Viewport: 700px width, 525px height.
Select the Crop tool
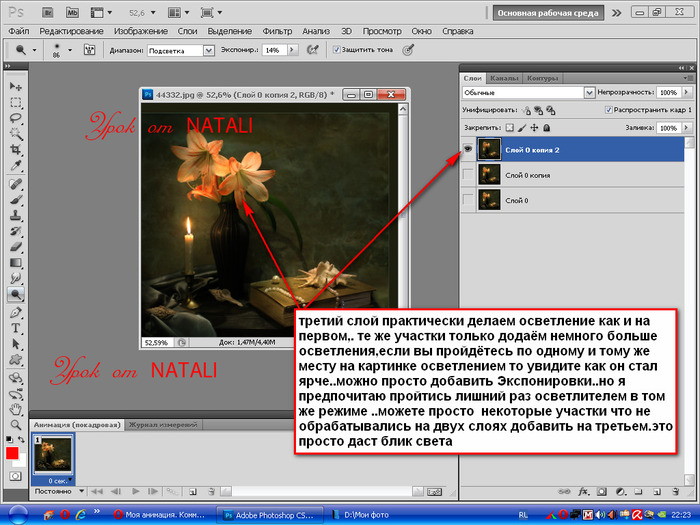(16, 150)
